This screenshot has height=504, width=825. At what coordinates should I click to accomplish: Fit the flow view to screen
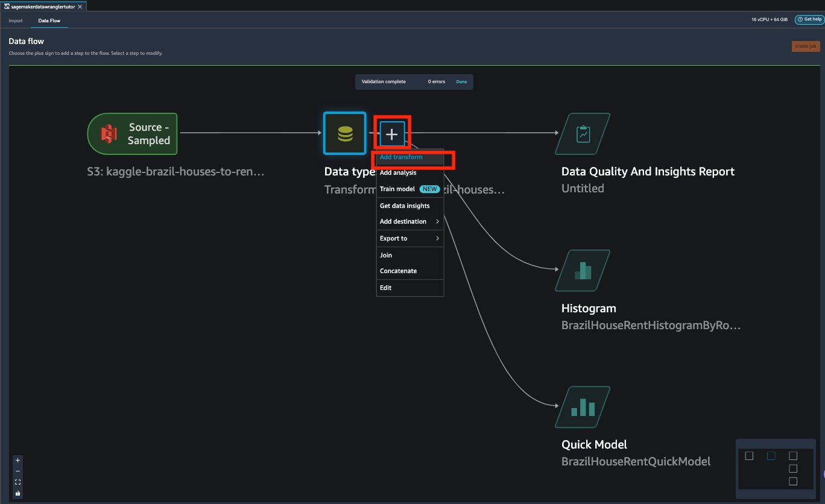tap(17, 482)
